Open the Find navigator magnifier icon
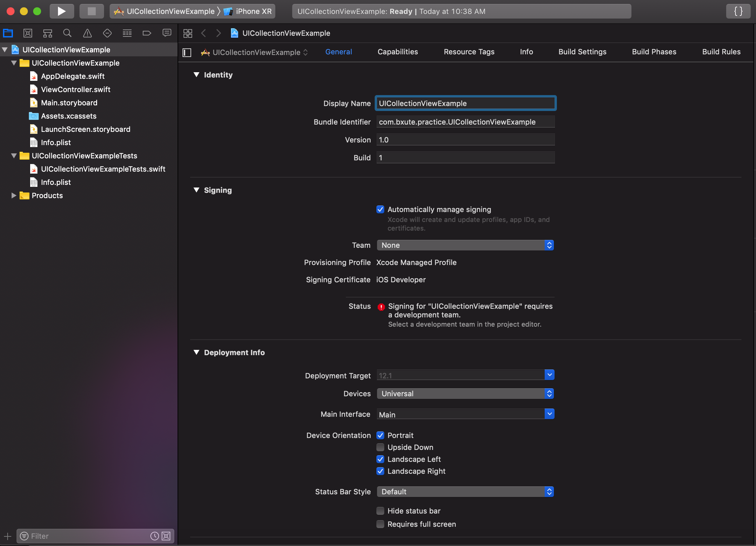The image size is (756, 546). point(67,33)
